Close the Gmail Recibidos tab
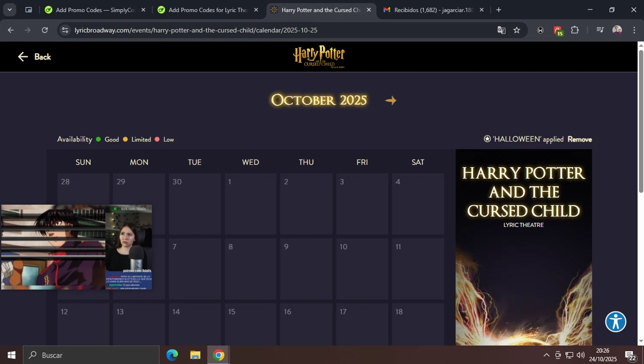The height and width of the screenshot is (364, 644). [482, 10]
